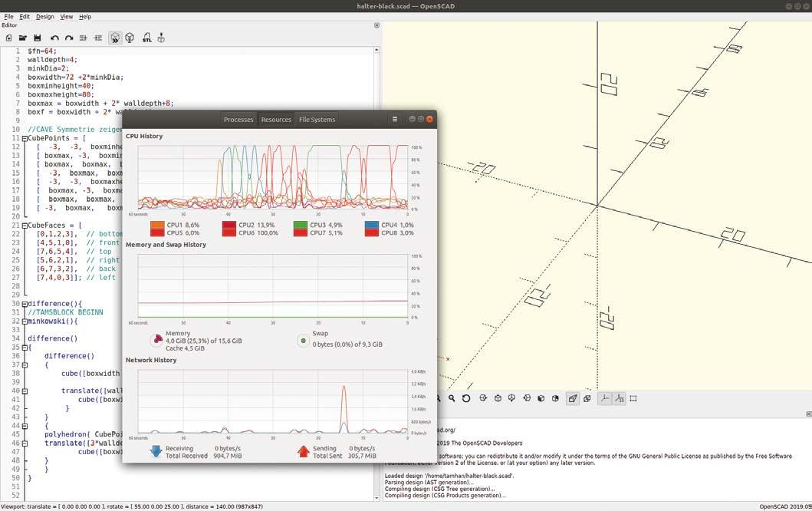Switch viewport to Top view

point(498,398)
